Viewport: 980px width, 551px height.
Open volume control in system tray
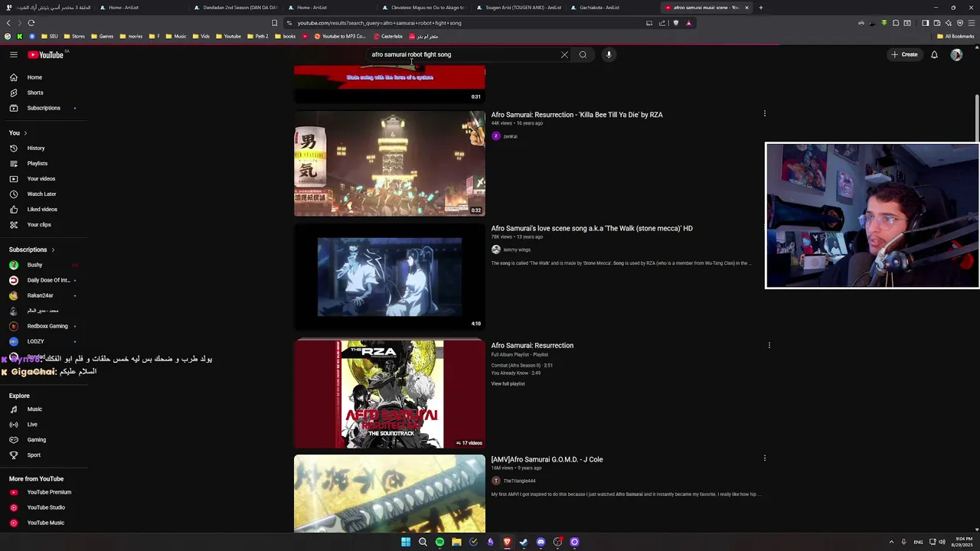(942, 542)
